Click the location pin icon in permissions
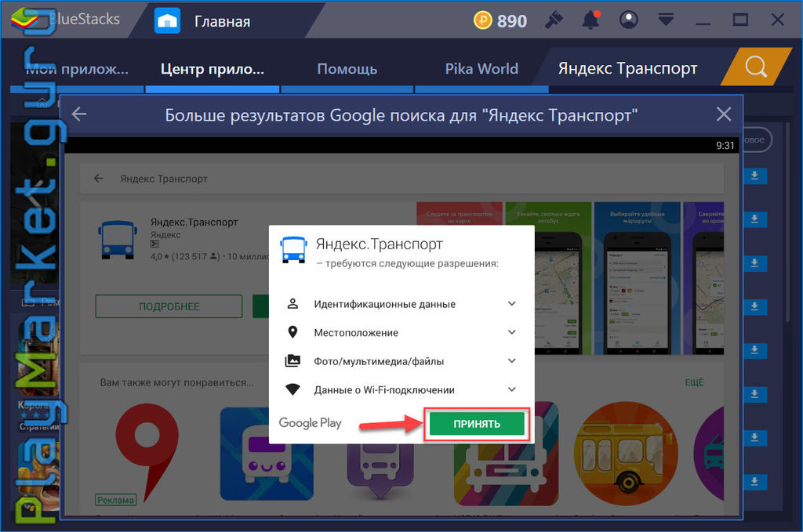803x532 pixels. point(292,332)
